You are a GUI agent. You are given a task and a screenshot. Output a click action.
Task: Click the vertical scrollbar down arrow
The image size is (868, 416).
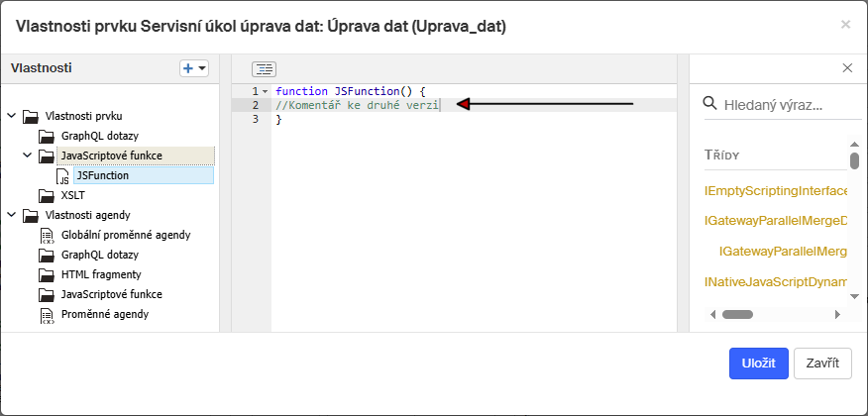tap(854, 296)
